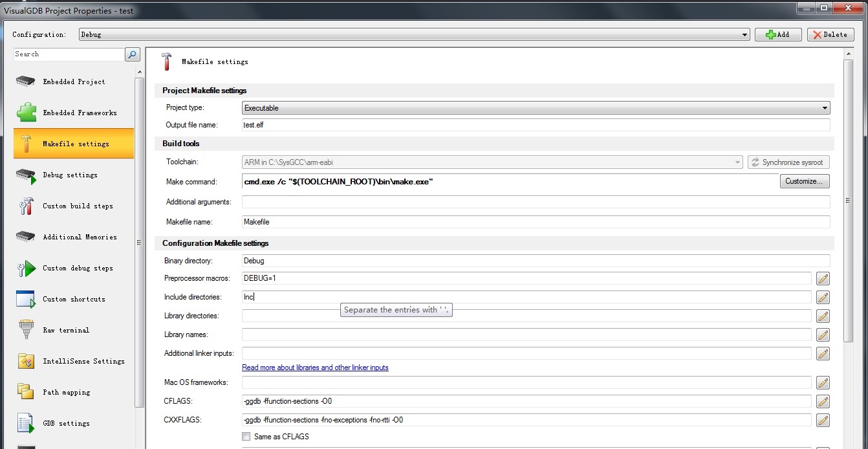Open the Custom debug steps page
Image resolution: width=868 pixels, height=449 pixels.
74,268
